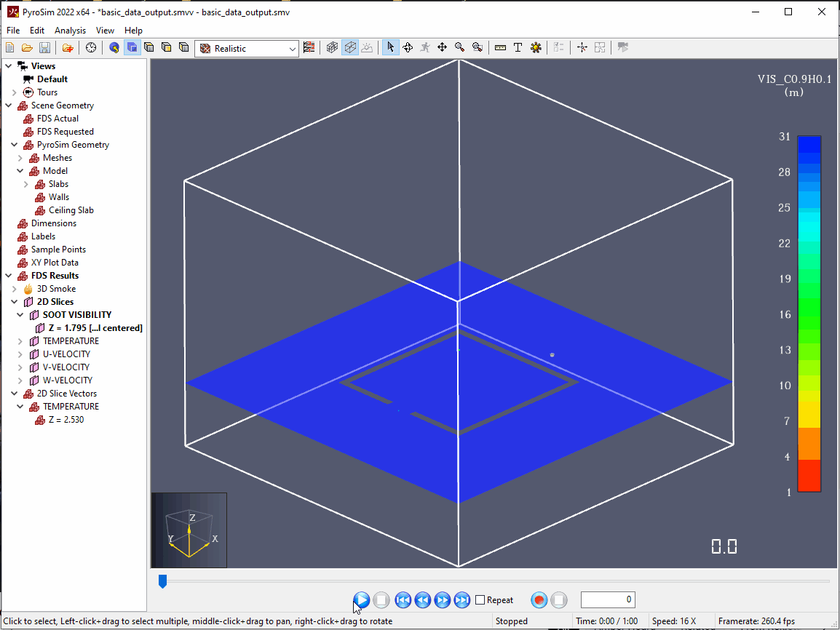Image resolution: width=840 pixels, height=630 pixels.
Task: Click the greyed sun lighting icon
Action: coord(367,47)
